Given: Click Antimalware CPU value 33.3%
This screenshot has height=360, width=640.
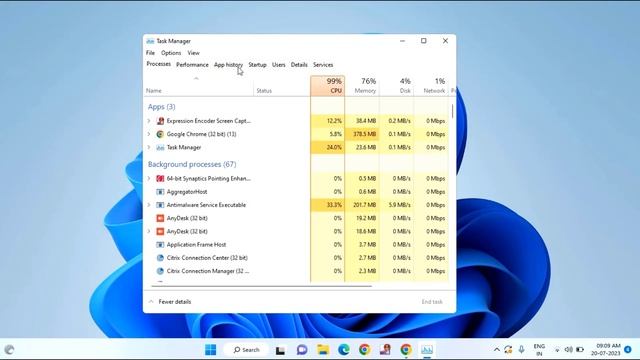Looking at the screenshot, I should [334, 205].
